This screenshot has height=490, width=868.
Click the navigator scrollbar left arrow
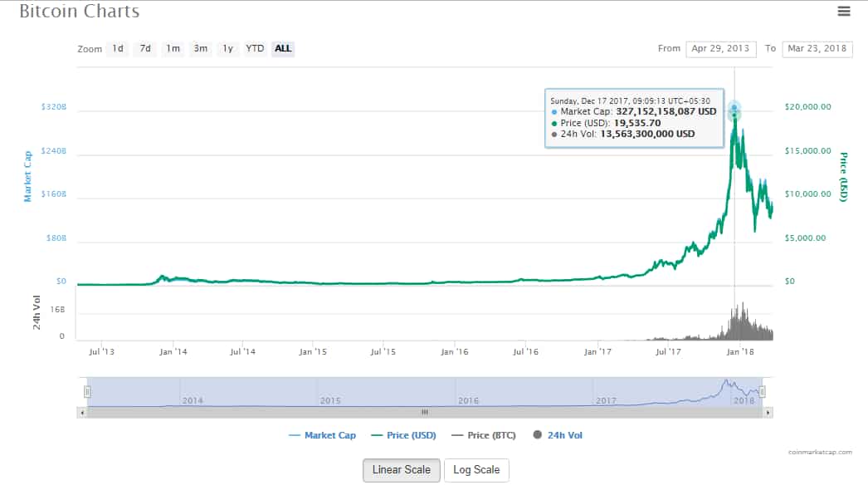[x=82, y=413]
